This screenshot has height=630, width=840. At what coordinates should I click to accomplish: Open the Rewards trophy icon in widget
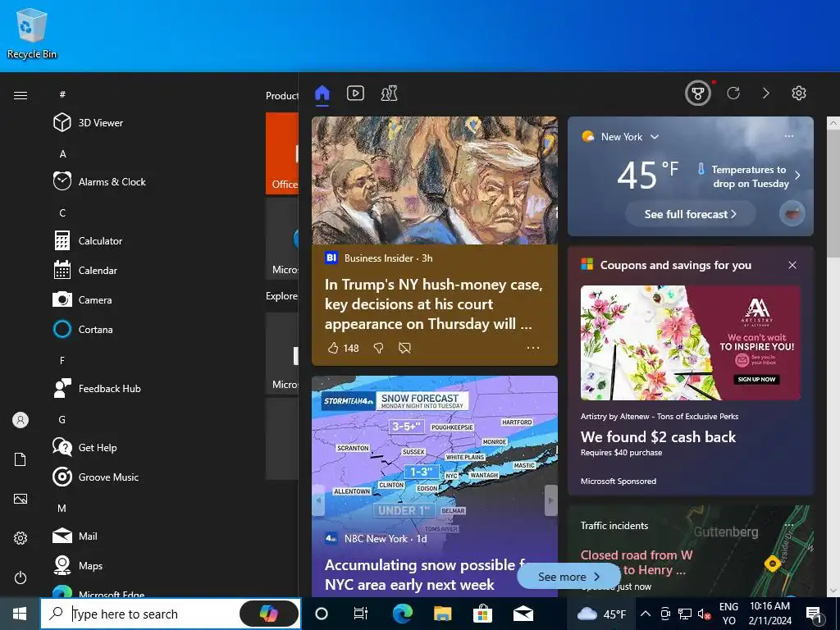[x=697, y=94]
